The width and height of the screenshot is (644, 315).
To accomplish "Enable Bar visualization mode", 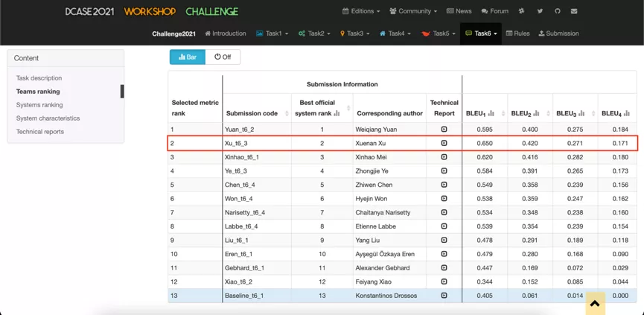I will [188, 57].
